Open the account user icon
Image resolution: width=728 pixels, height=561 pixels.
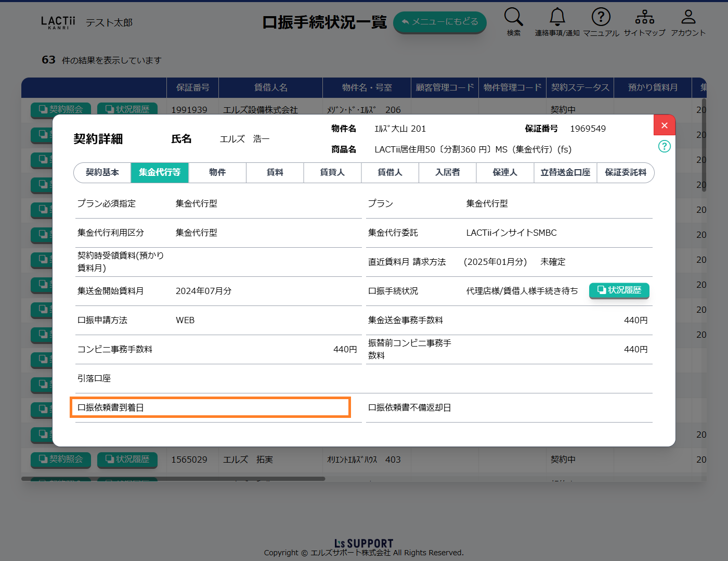pos(688,18)
